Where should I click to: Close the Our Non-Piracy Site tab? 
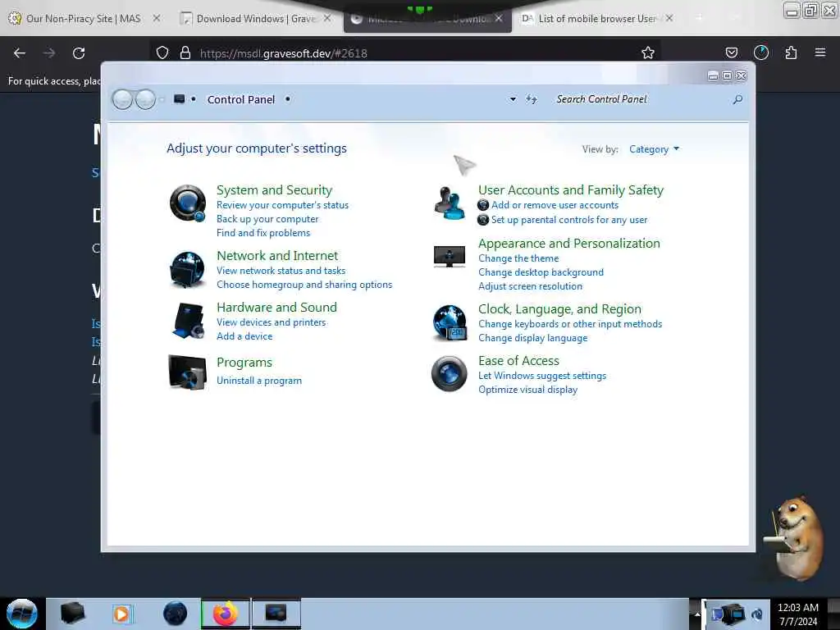point(156,18)
